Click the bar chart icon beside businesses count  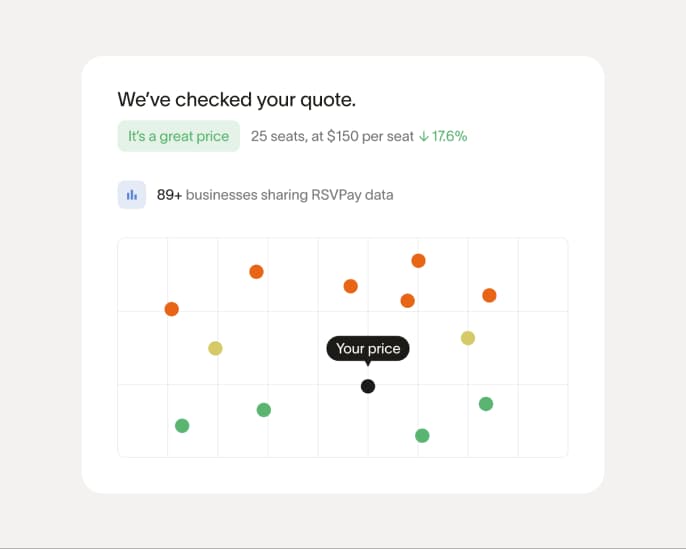(x=132, y=195)
